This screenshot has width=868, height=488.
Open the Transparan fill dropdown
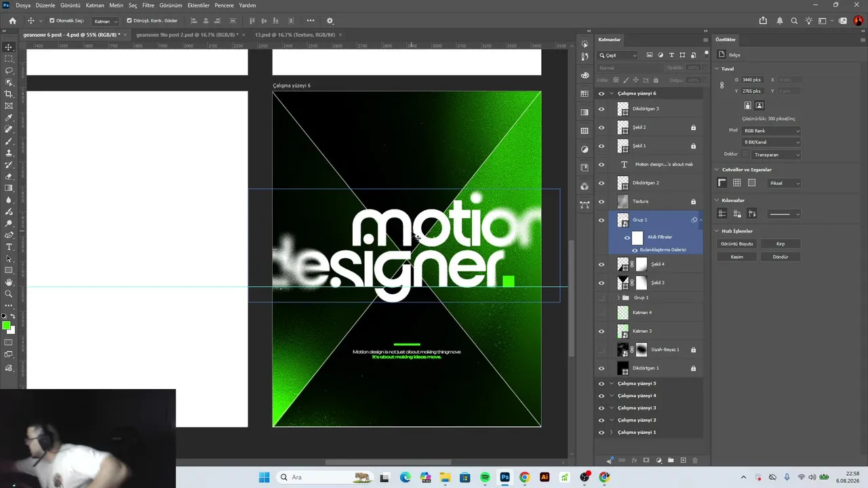tap(776, 155)
